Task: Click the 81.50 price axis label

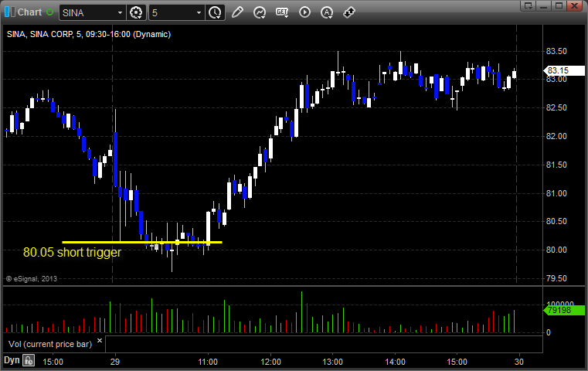Action: click(x=556, y=165)
